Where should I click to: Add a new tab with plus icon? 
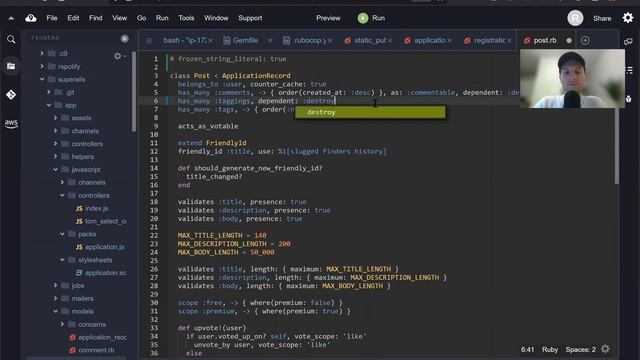pyautogui.click(x=585, y=40)
